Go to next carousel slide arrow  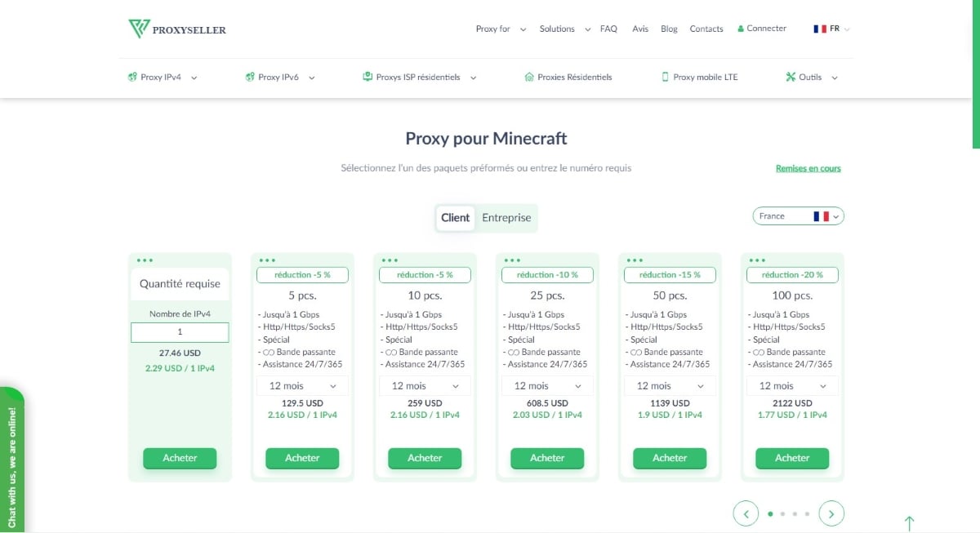pyautogui.click(x=831, y=513)
